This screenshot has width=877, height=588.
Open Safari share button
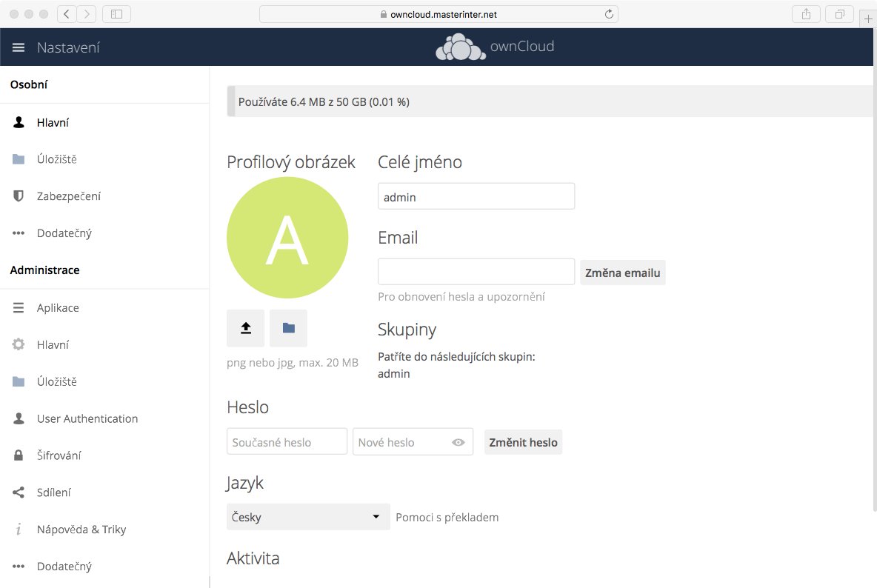pyautogui.click(x=806, y=14)
